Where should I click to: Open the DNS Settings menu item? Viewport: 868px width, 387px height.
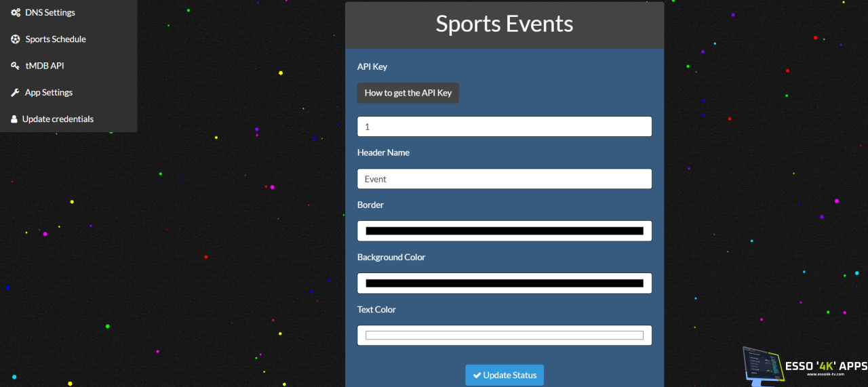[50, 13]
